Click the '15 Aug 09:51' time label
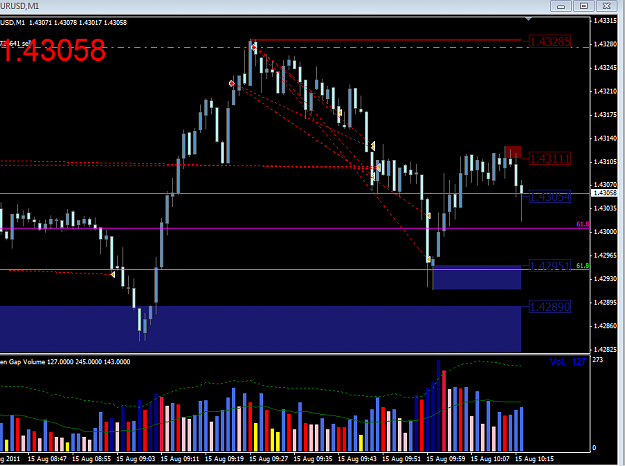The width and height of the screenshot is (625, 466). 401,459
